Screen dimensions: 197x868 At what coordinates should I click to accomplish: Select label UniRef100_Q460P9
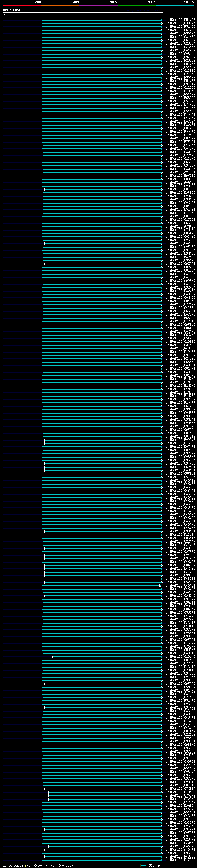[180, 504]
